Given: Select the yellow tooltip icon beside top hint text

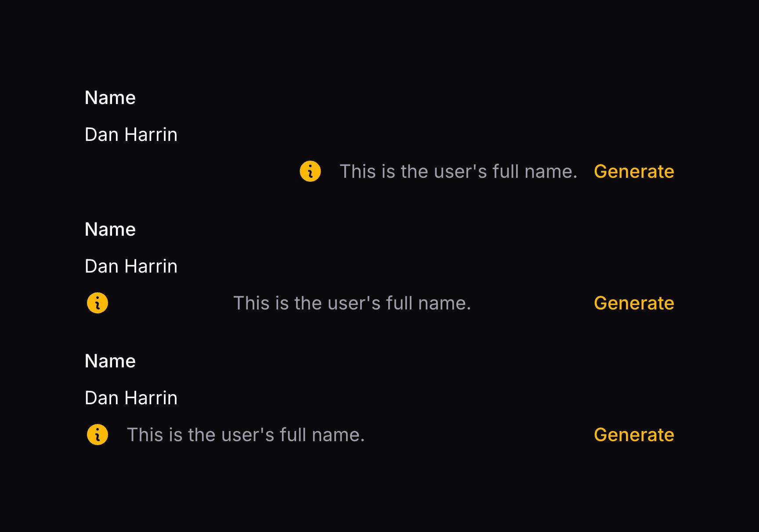Looking at the screenshot, I should coord(310,171).
